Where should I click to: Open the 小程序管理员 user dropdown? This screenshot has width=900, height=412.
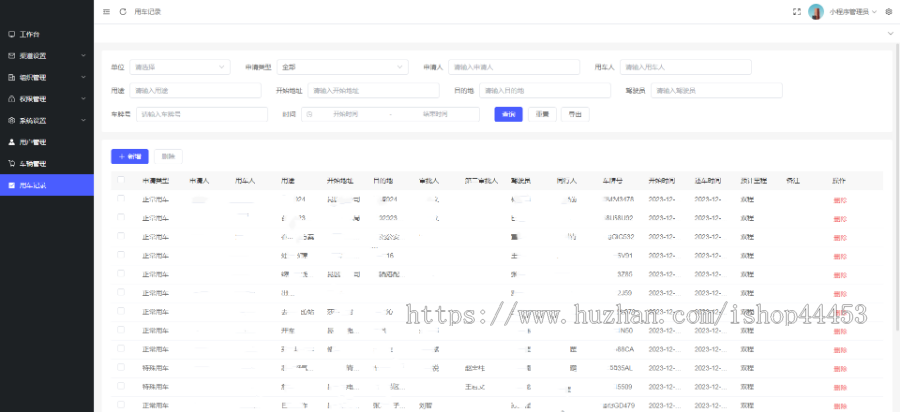[x=852, y=11]
